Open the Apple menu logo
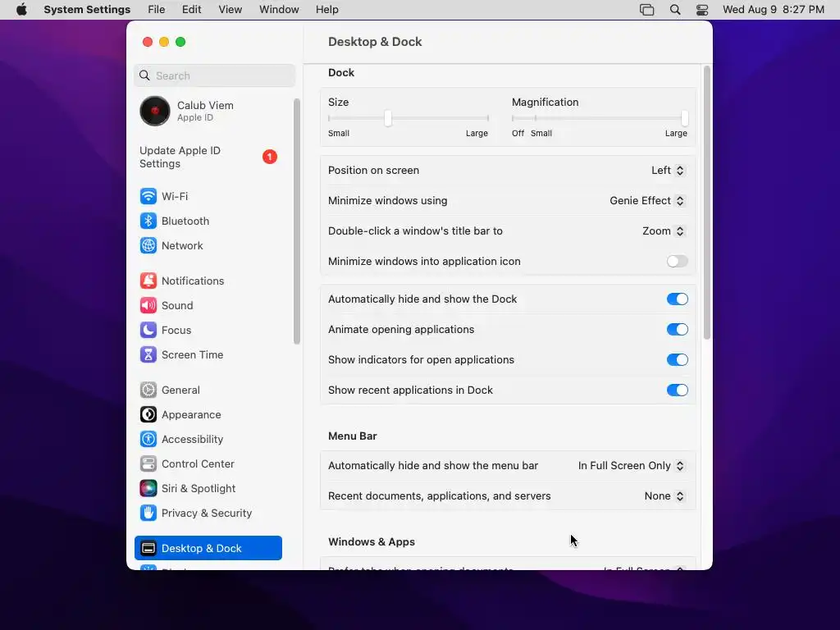 click(x=21, y=10)
